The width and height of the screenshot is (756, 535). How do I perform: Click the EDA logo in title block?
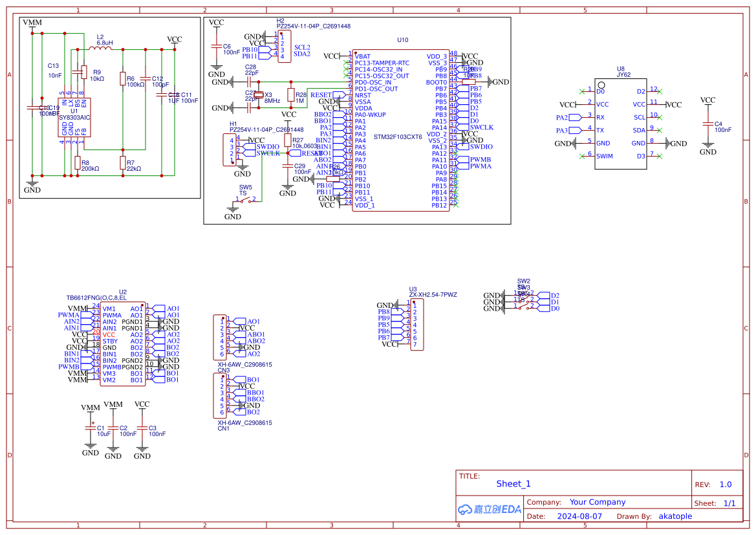tap(490, 509)
